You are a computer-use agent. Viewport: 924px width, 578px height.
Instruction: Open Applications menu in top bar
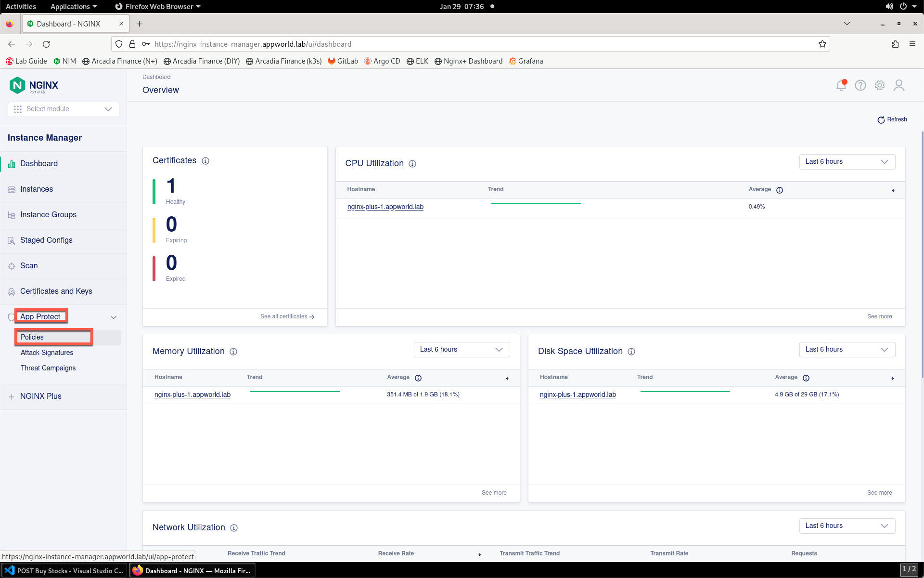coord(74,6)
